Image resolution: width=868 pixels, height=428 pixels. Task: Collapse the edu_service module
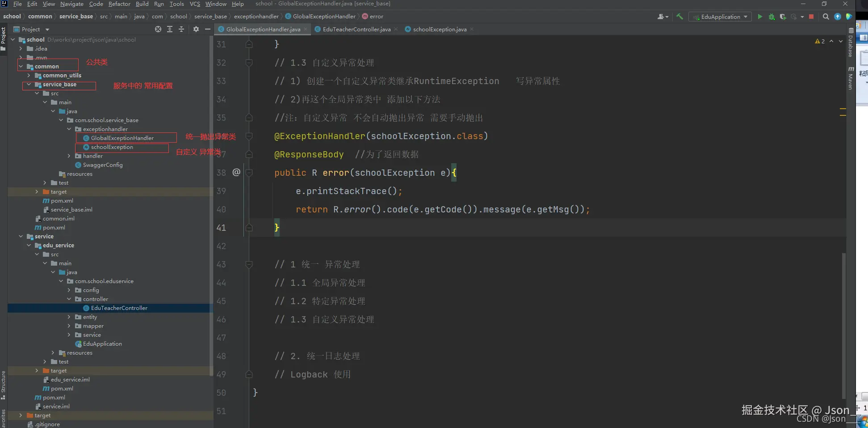pyautogui.click(x=29, y=246)
